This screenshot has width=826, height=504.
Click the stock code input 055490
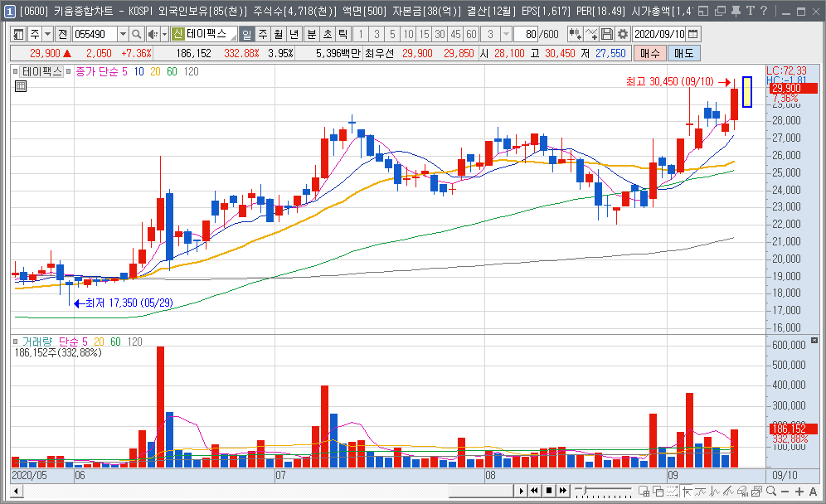coord(95,34)
